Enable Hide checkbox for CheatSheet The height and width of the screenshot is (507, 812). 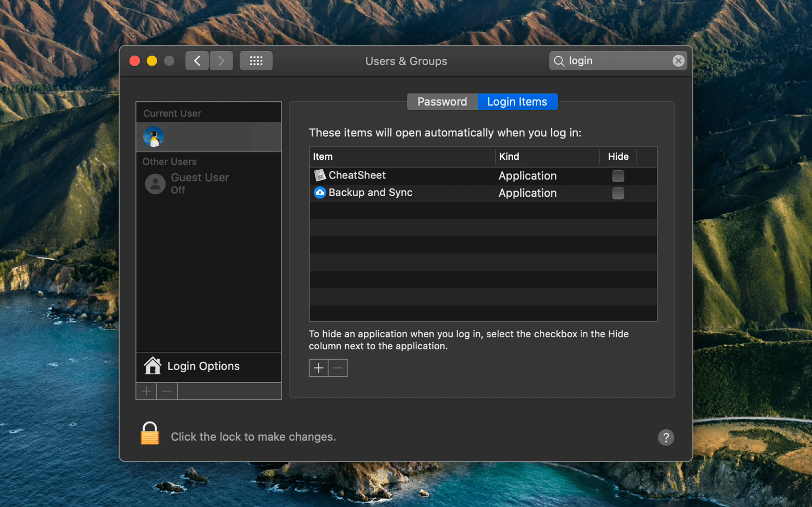pyautogui.click(x=618, y=176)
